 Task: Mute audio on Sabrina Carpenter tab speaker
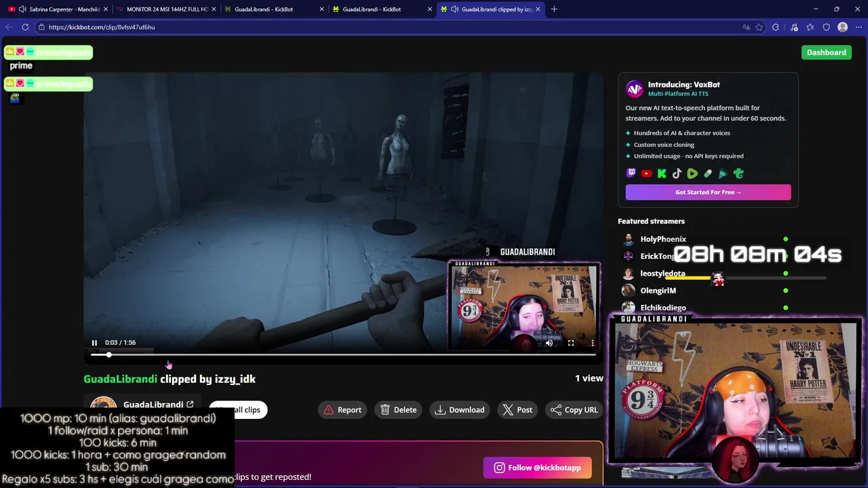[x=22, y=9]
